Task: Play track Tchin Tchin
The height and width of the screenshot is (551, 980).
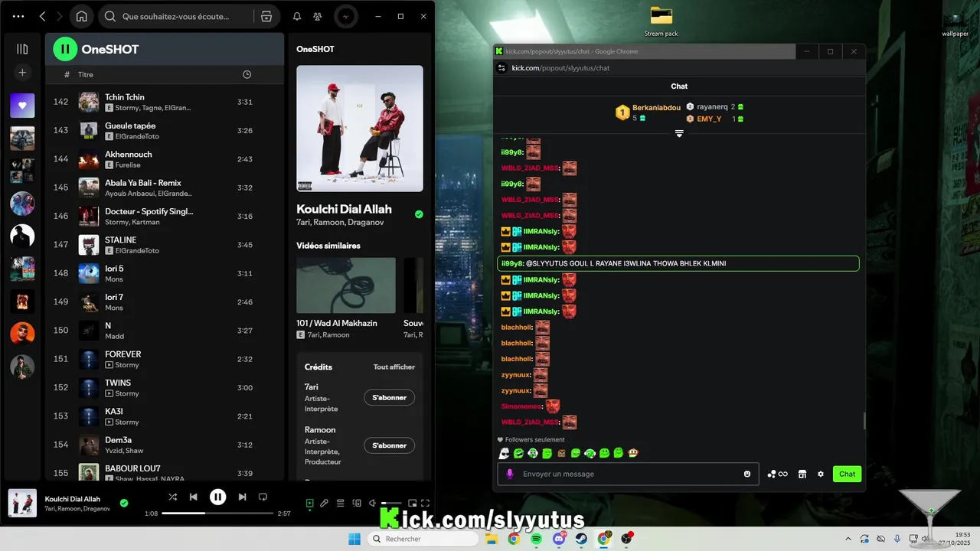Action: tap(165, 102)
